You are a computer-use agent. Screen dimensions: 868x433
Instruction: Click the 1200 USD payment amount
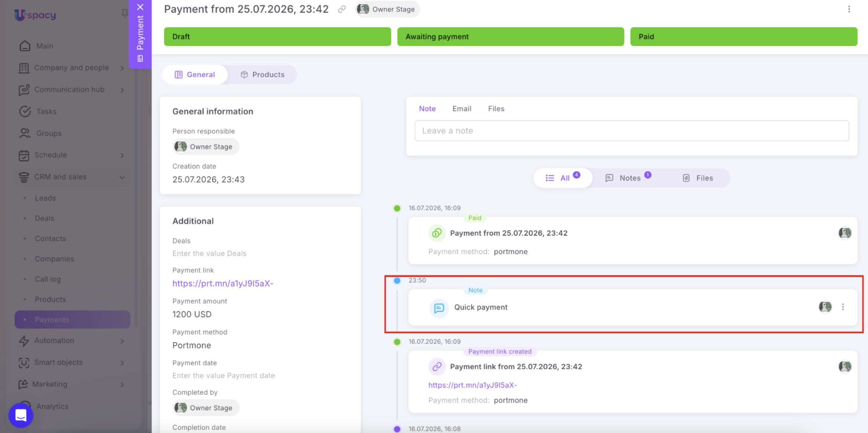coord(192,315)
